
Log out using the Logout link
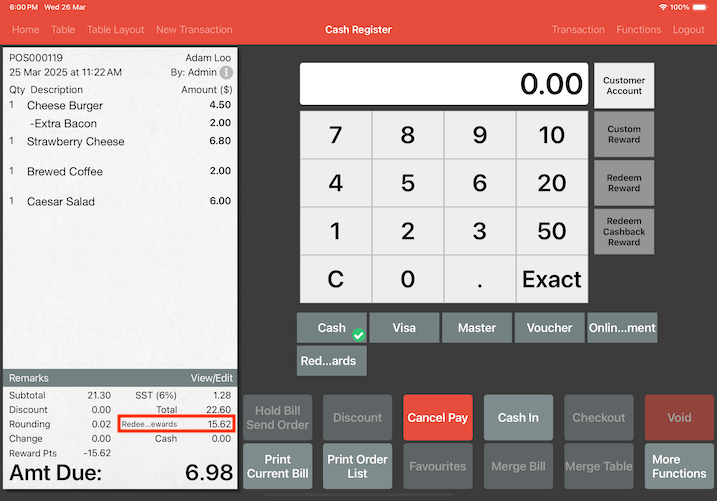(x=688, y=30)
